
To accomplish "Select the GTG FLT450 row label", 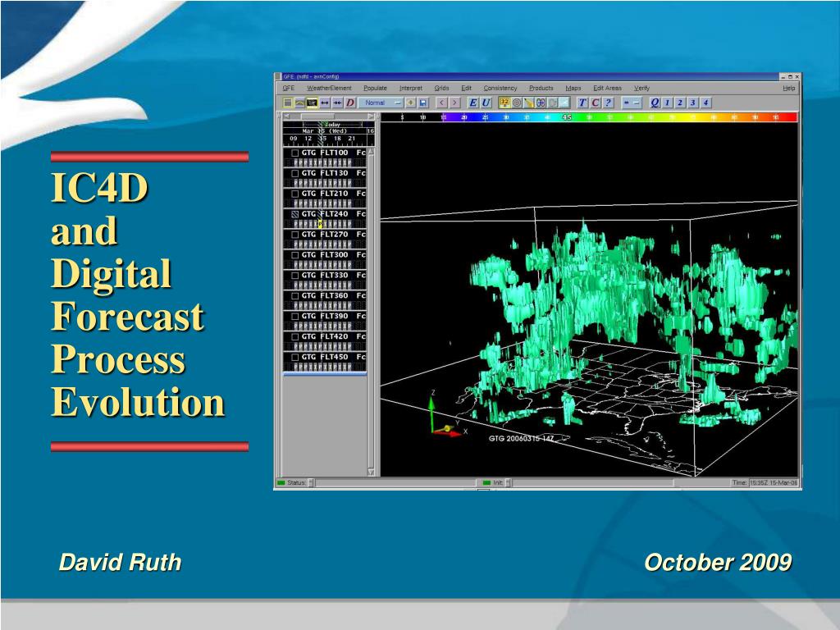I will tap(325, 357).
